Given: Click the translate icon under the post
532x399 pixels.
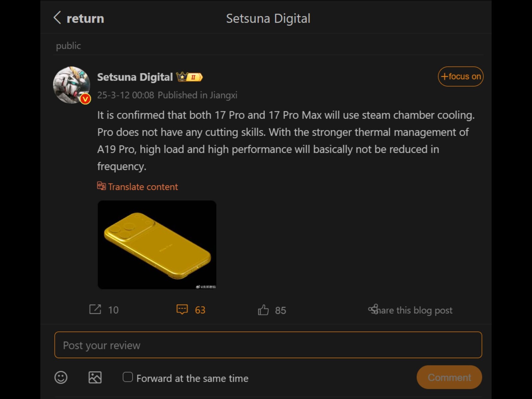Looking at the screenshot, I should pyautogui.click(x=101, y=186).
